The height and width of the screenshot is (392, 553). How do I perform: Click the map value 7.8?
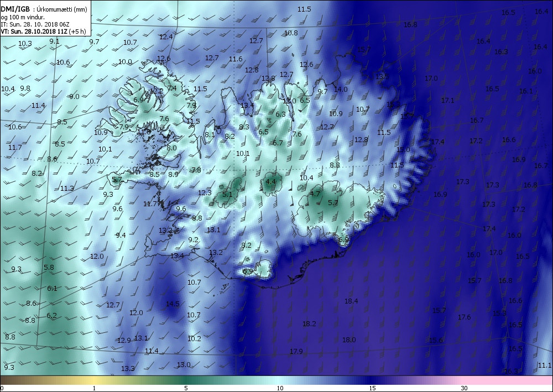pyautogui.click(x=196, y=170)
